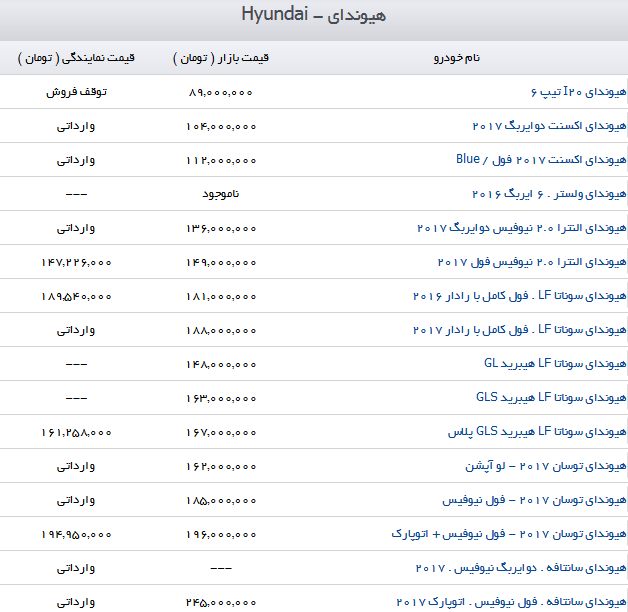Open Hyundai Tucson 2017 full new face link
The height and width of the screenshot is (612, 628).
[x=534, y=500]
